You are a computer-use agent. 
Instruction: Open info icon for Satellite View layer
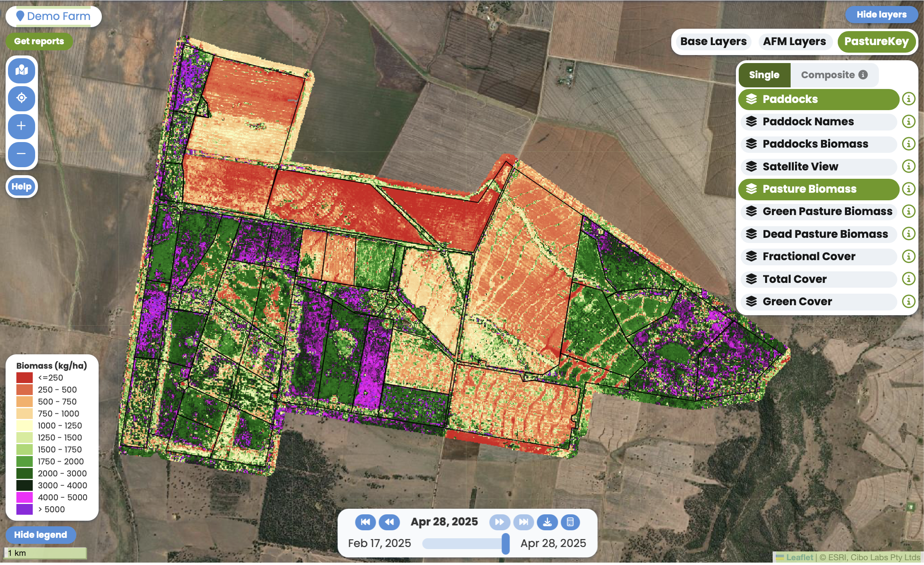pos(908,166)
